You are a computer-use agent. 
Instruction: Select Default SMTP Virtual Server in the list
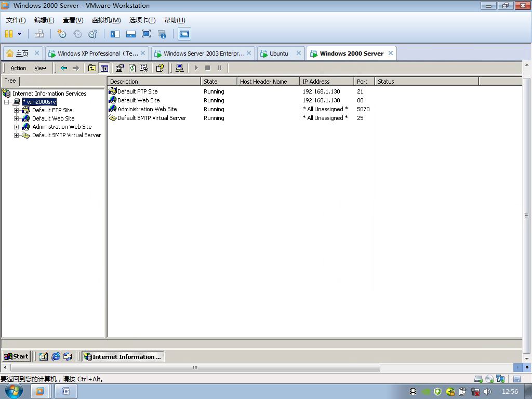point(152,118)
